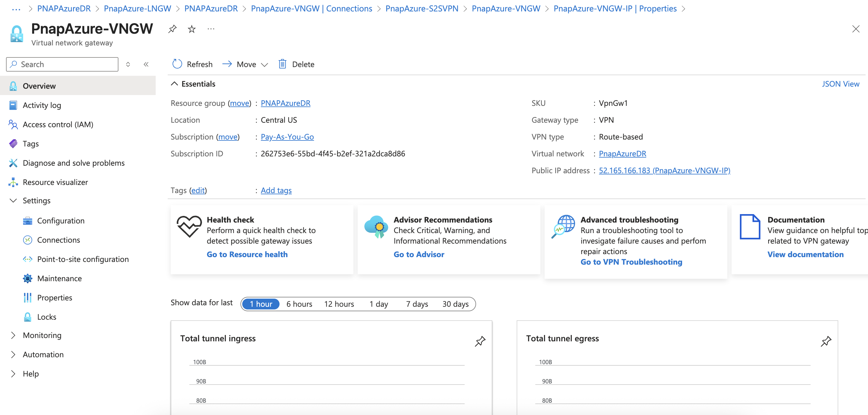Image resolution: width=868 pixels, height=415 pixels.
Task: Expand the Monitoring group
Action: tap(13, 335)
